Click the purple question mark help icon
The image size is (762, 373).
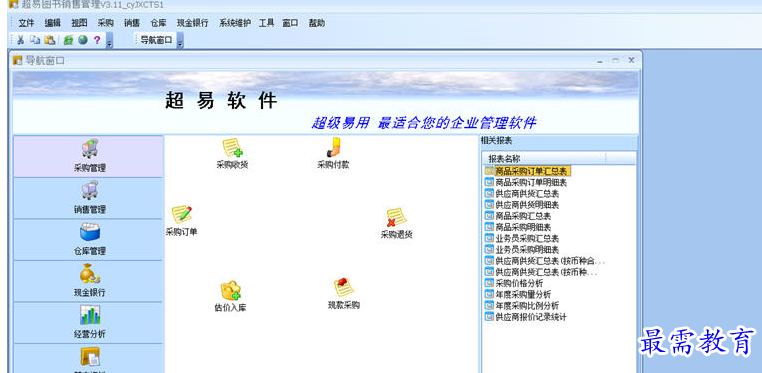pos(97,40)
